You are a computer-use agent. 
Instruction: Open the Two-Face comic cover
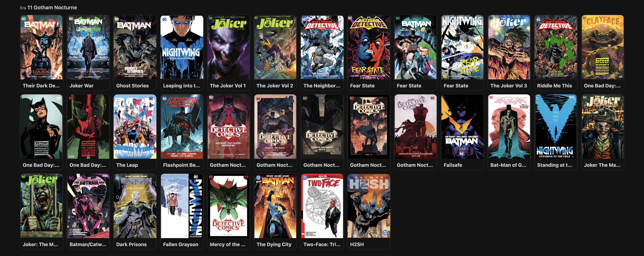[x=322, y=206]
